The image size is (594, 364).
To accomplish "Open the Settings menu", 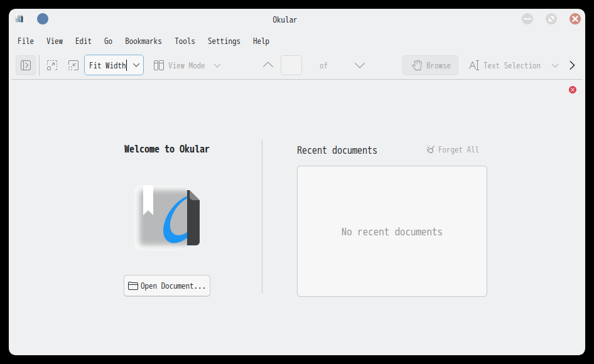I will click(x=224, y=41).
